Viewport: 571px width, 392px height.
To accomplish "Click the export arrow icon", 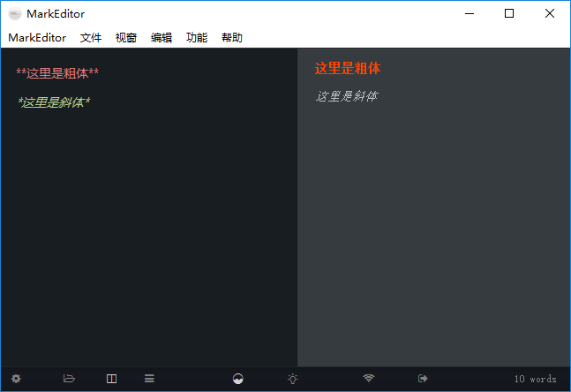I will pyautogui.click(x=423, y=379).
